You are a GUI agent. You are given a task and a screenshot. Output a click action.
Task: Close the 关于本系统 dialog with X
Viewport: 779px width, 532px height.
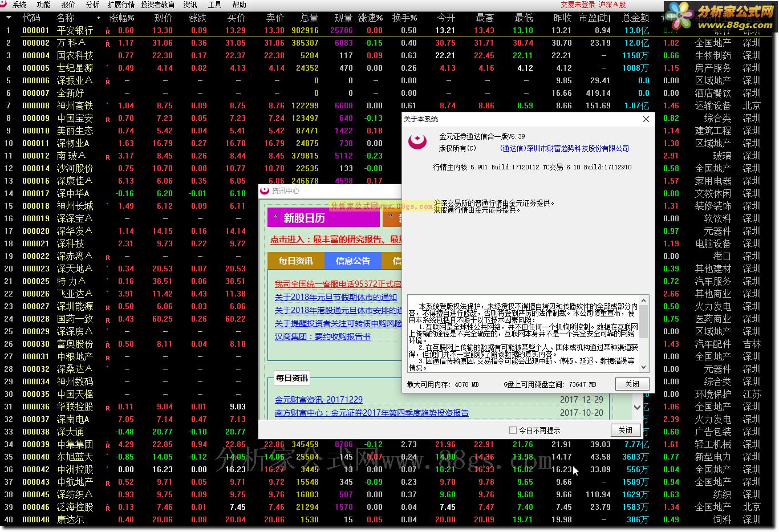pos(646,119)
